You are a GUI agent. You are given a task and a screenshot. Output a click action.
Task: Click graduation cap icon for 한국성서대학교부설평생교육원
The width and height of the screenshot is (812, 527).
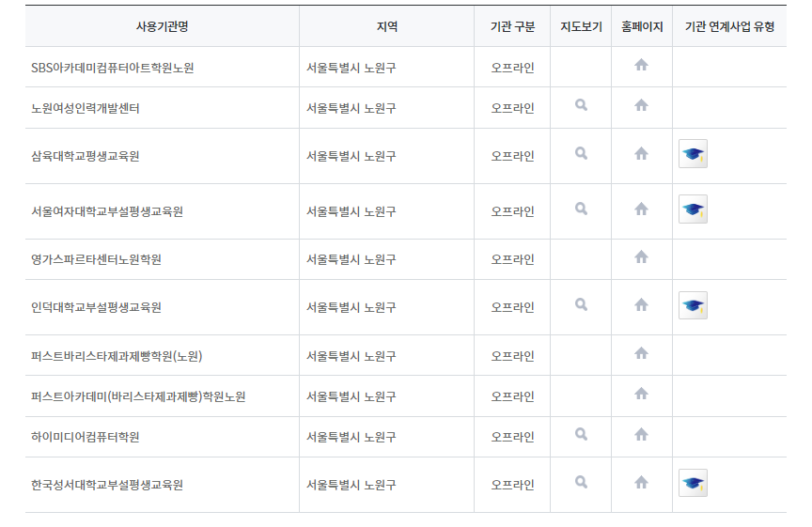tap(693, 483)
